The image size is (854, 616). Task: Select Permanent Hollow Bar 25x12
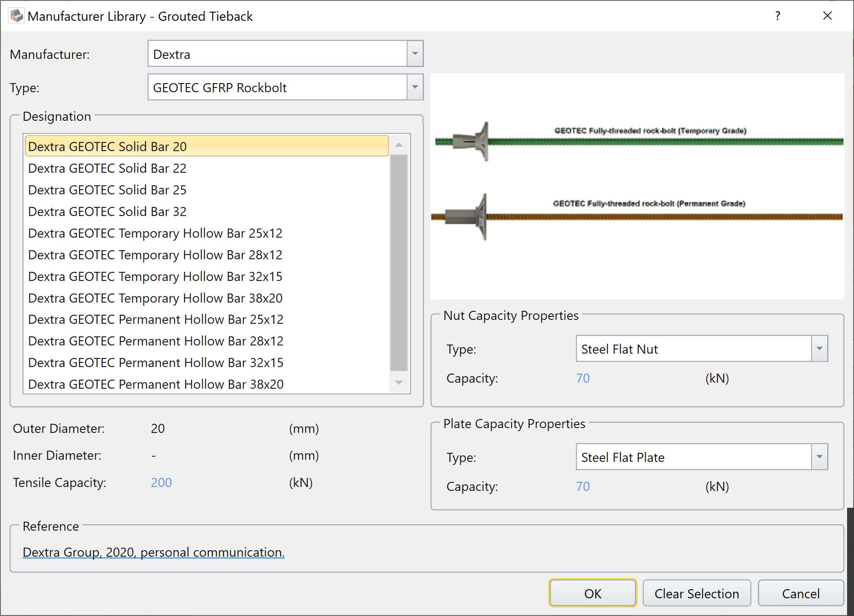[207, 319]
